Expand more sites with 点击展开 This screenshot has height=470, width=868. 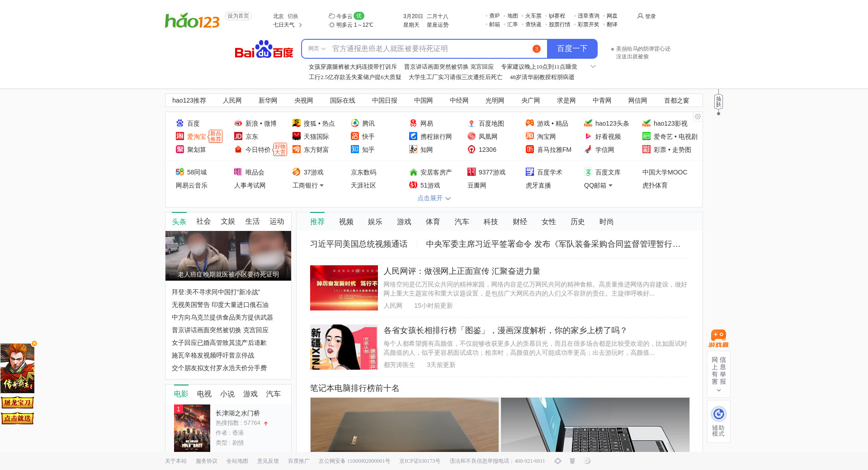(x=434, y=198)
